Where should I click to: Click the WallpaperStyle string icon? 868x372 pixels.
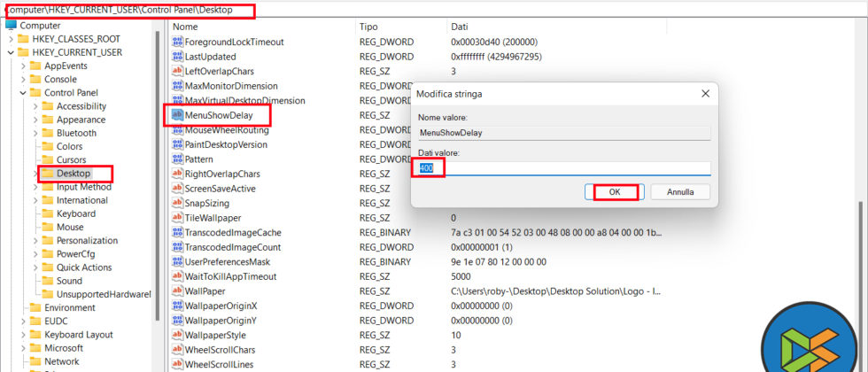[177, 335]
